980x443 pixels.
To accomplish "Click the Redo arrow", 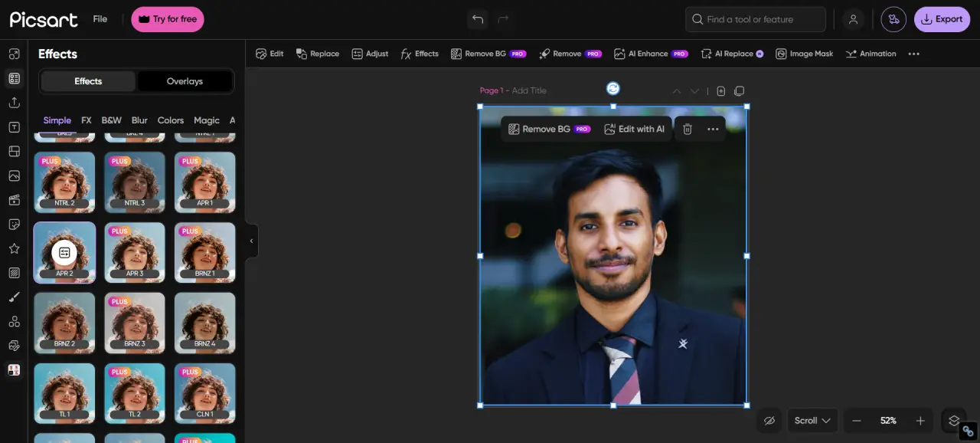I will point(503,19).
